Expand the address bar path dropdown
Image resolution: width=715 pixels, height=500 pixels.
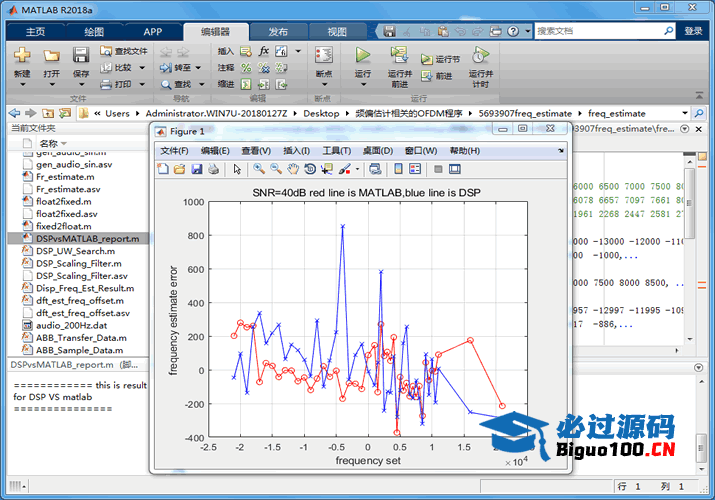684,113
